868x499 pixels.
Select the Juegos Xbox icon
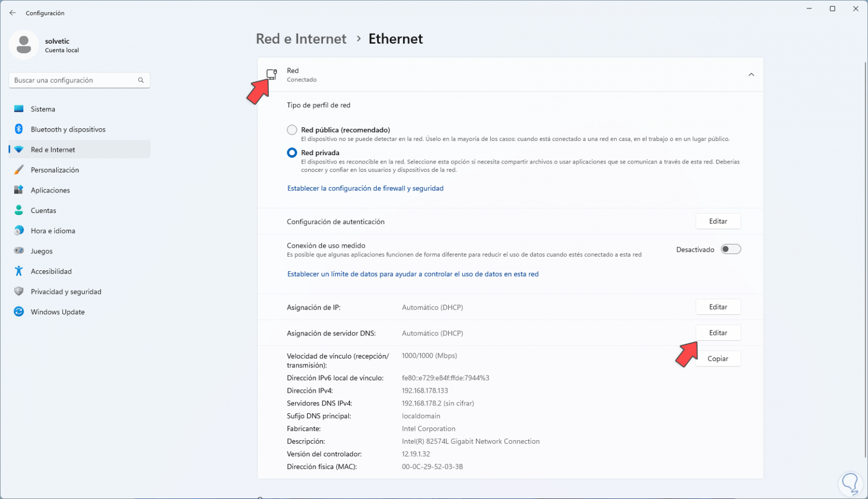tap(18, 251)
